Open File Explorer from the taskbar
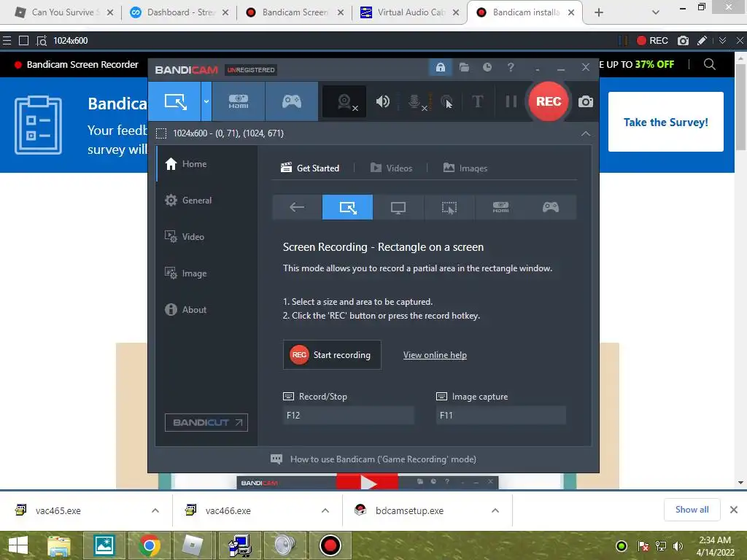This screenshot has height=560, width=747. [58, 545]
